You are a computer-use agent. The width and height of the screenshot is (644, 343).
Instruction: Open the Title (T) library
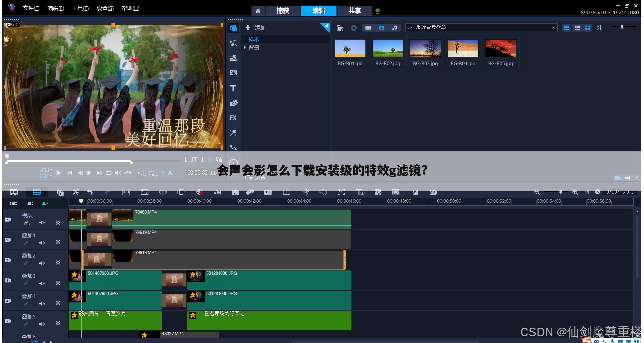pyautogui.click(x=233, y=88)
